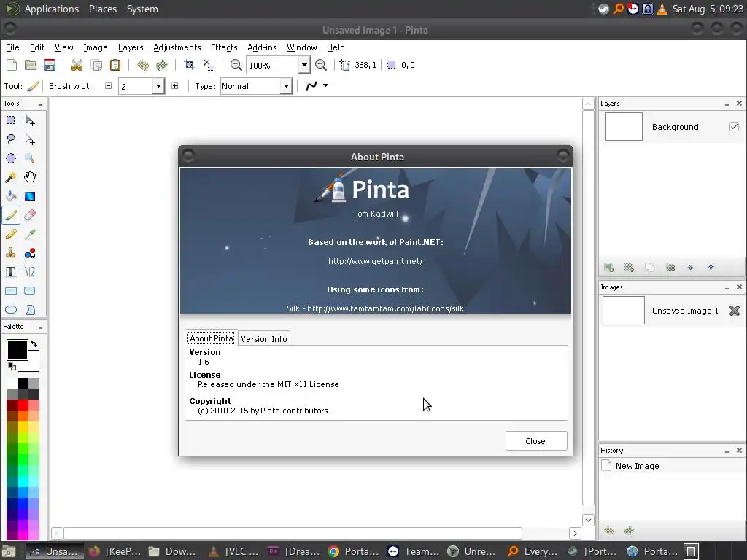Click the VLC cone tray icon
This screenshot has height=560, width=747.
click(x=662, y=9)
